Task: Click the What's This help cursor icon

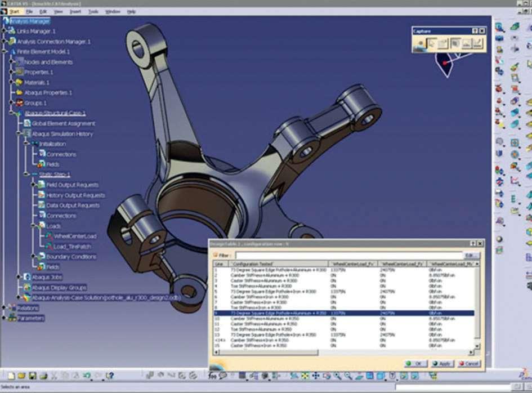Action: (109, 376)
